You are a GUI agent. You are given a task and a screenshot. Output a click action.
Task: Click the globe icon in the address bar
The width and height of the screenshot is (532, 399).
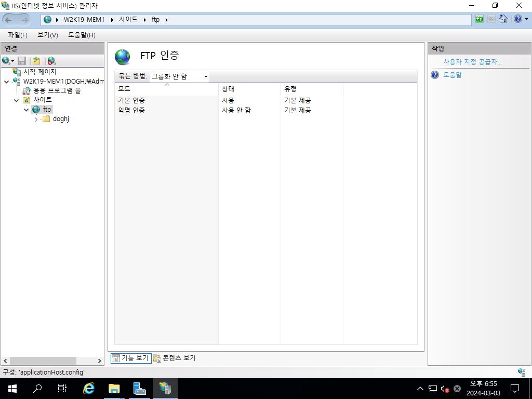(48, 20)
